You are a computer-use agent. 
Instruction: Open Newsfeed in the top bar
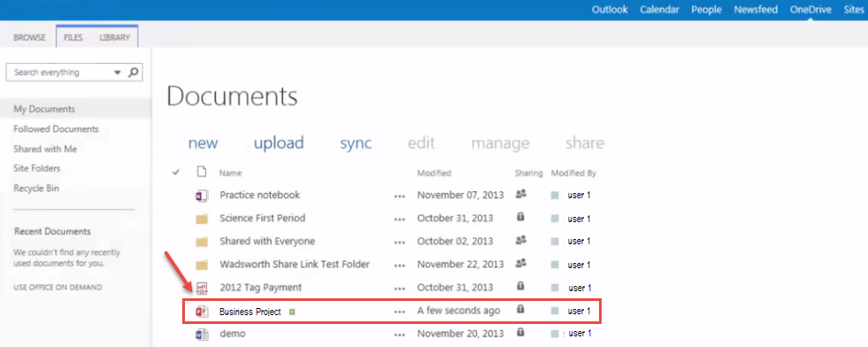(756, 10)
